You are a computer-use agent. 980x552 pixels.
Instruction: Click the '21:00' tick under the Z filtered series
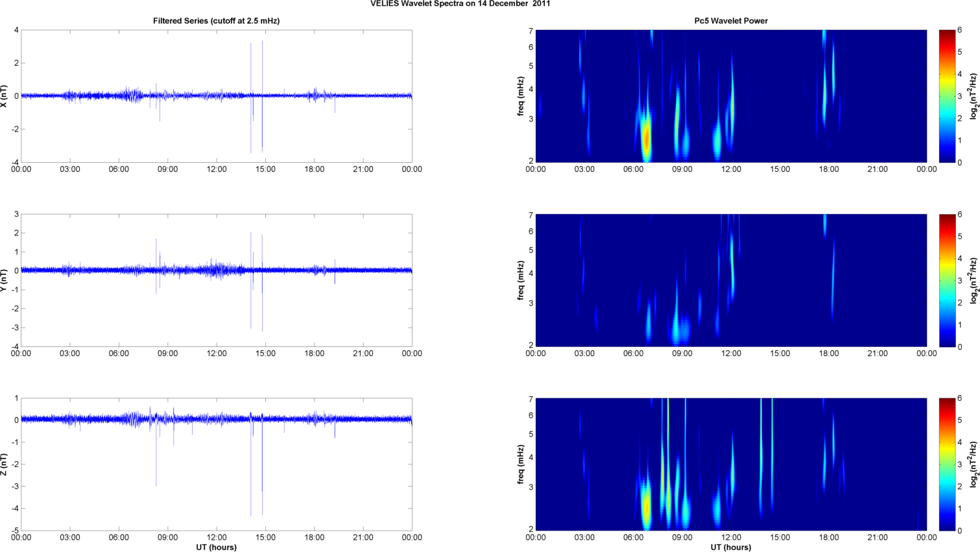click(363, 537)
